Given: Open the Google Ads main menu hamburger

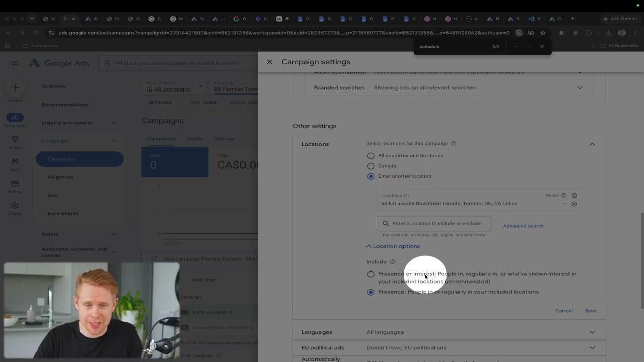Looking at the screenshot, I should click(15, 63).
